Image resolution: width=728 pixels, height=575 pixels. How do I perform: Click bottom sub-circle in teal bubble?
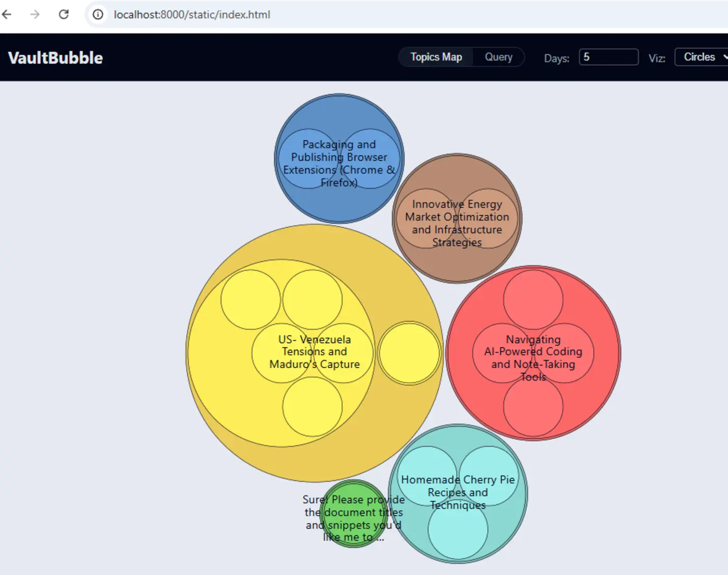[x=458, y=530]
